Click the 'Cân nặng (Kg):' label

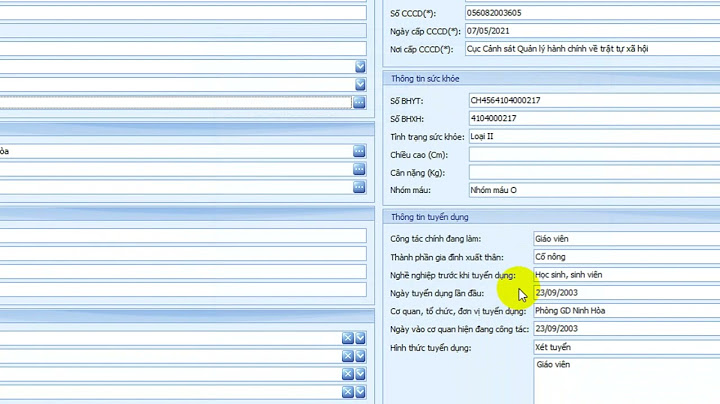tap(418, 173)
